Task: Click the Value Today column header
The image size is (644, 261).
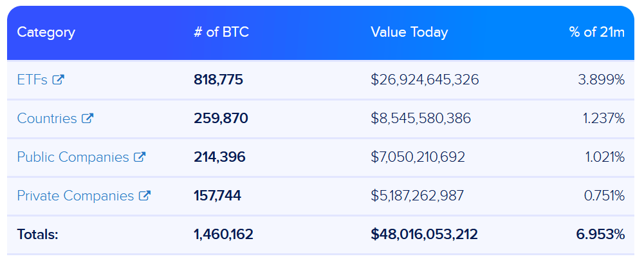Action: pos(409,32)
